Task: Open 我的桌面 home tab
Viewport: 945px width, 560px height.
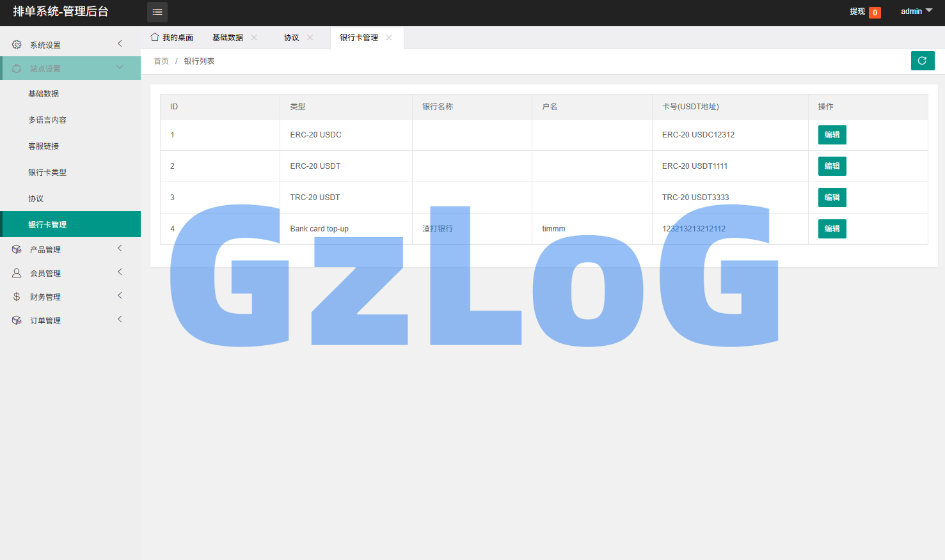Action: click(x=171, y=38)
